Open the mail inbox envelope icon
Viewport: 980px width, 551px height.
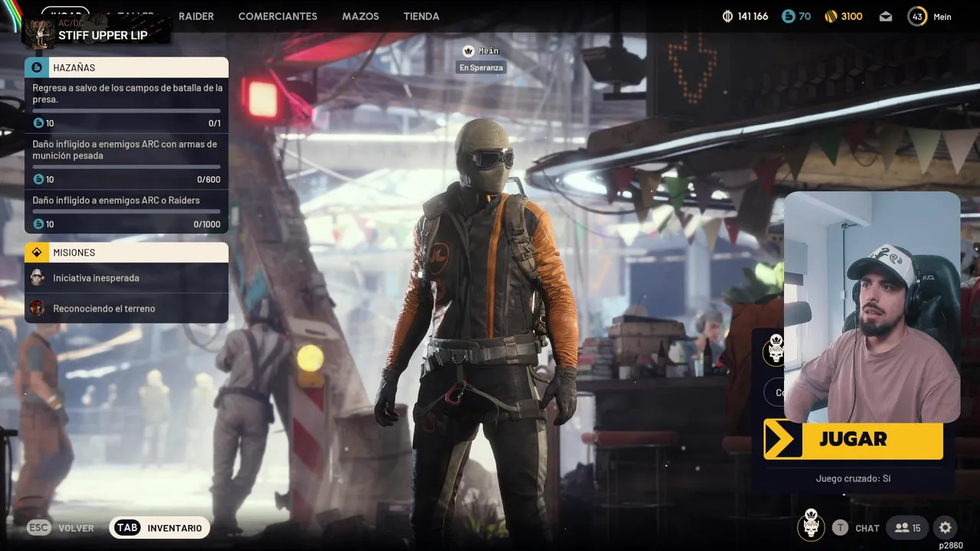(x=886, y=16)
